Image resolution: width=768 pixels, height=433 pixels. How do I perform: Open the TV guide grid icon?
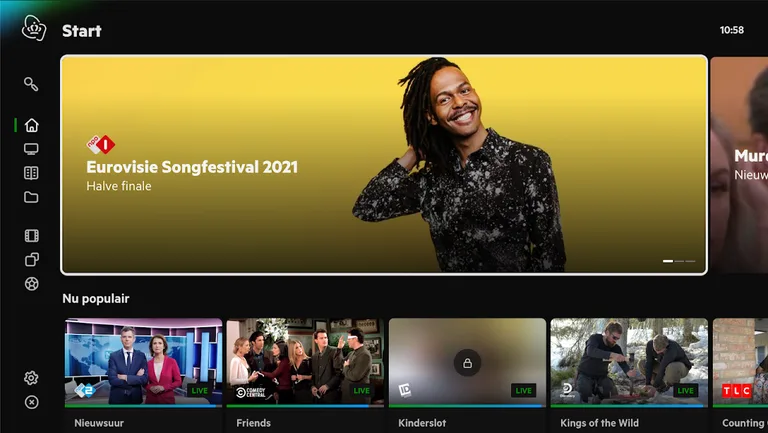tap(31, 173)
